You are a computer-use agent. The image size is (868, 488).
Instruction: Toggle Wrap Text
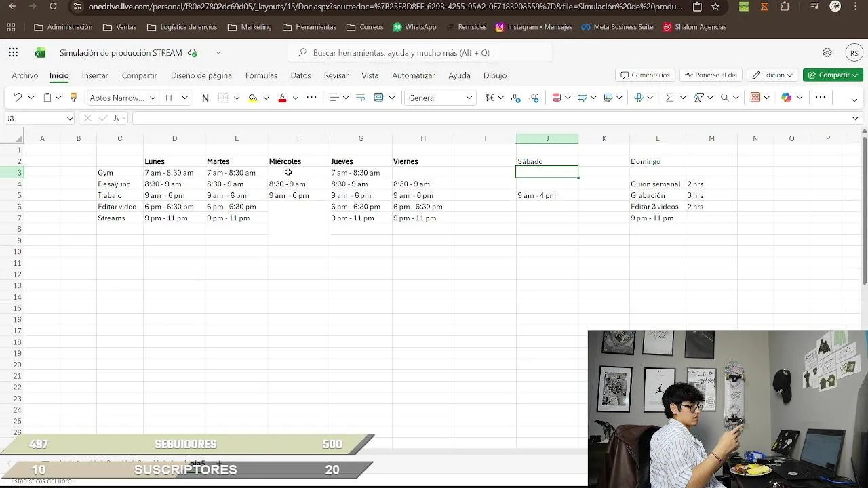click(x=360, y=98)
